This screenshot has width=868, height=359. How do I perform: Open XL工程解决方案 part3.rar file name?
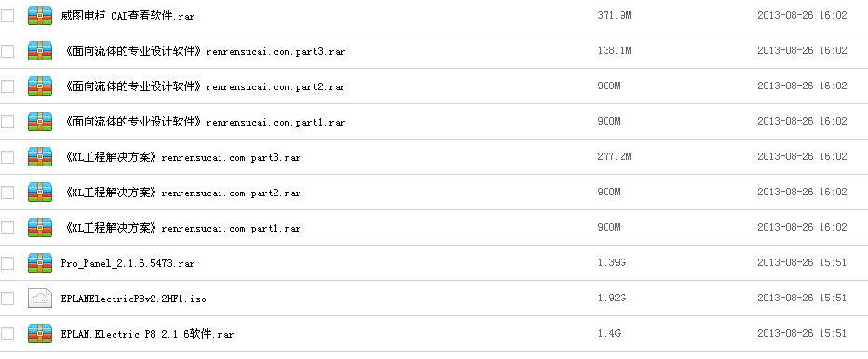pyautogui.click(x=182, y=158)
